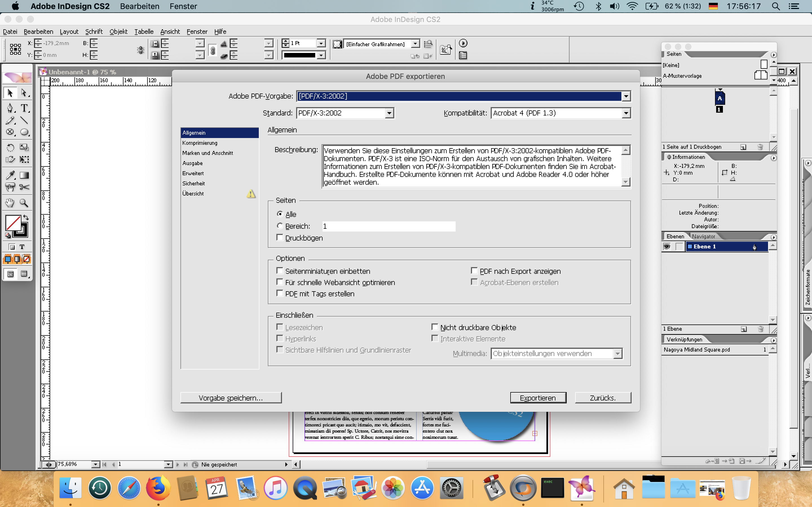The width and height of the screenshot is (812, 507).
Task: Click Vorgabe speichern
Action: (x=231, y=397)
